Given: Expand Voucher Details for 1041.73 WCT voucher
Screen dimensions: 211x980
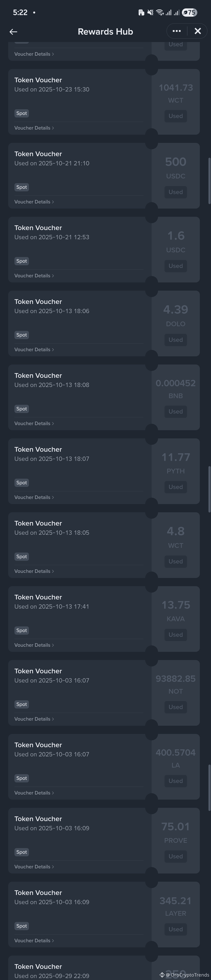Looking at the screenshot, I should tap(34, 128).
